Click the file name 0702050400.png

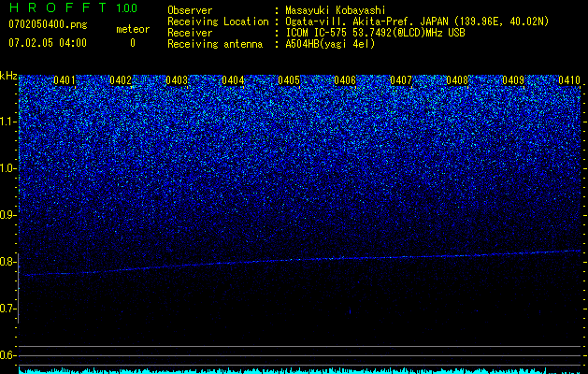(x=48, y=24)
